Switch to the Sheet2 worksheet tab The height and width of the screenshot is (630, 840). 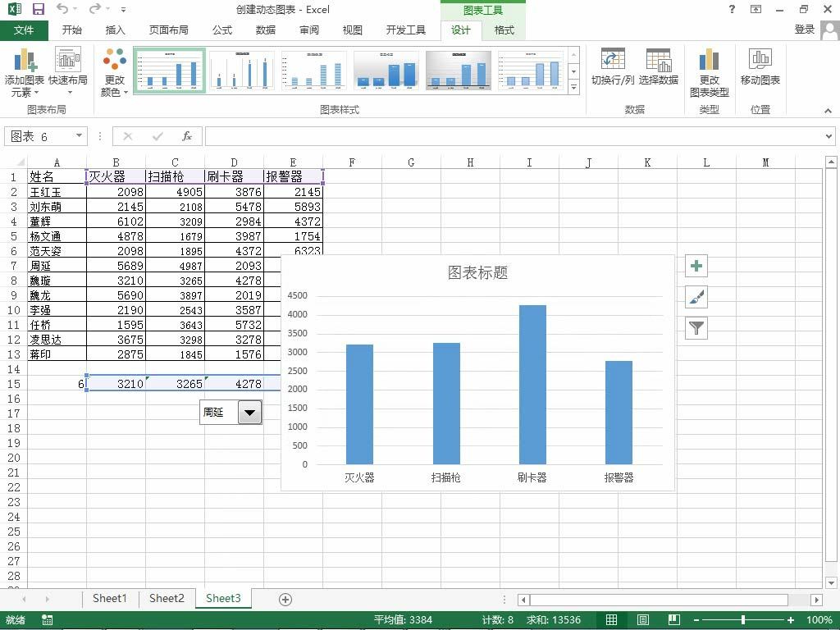click(x=167, y=598)
